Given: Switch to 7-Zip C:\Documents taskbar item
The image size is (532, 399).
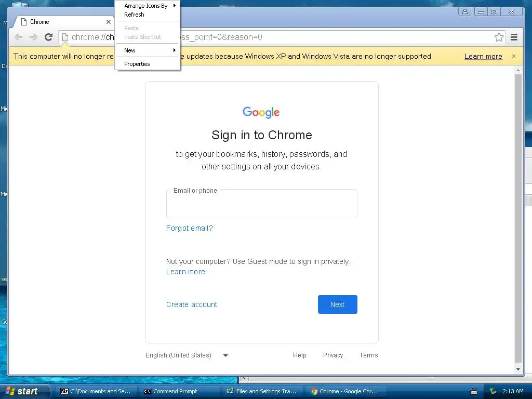Looking at the screenshot, I should (96, 391).
